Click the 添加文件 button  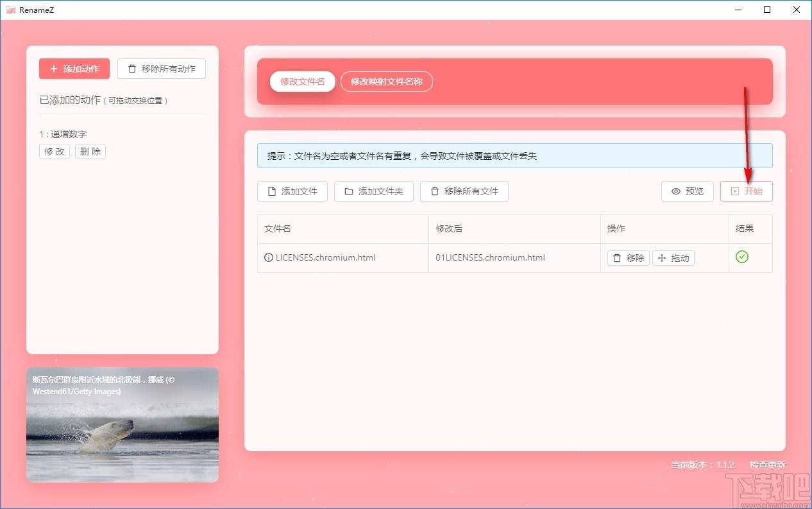point(292,191)
